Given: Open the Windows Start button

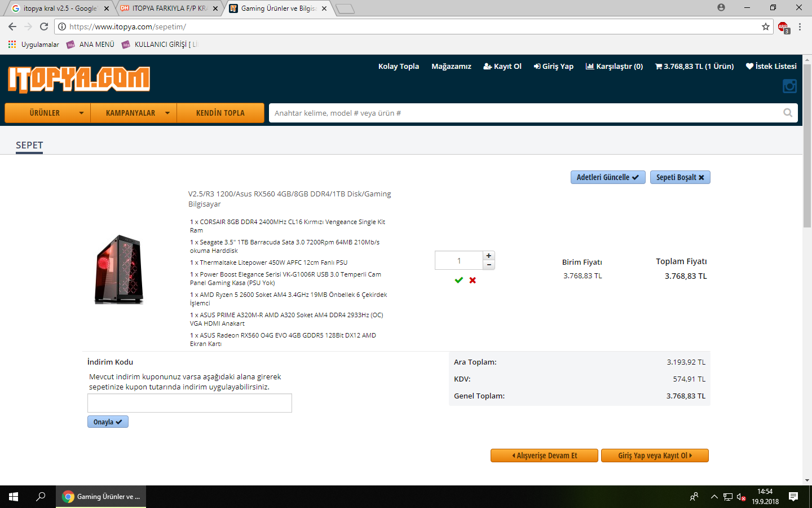Looking at the screenshot, I should coord(14,497).
